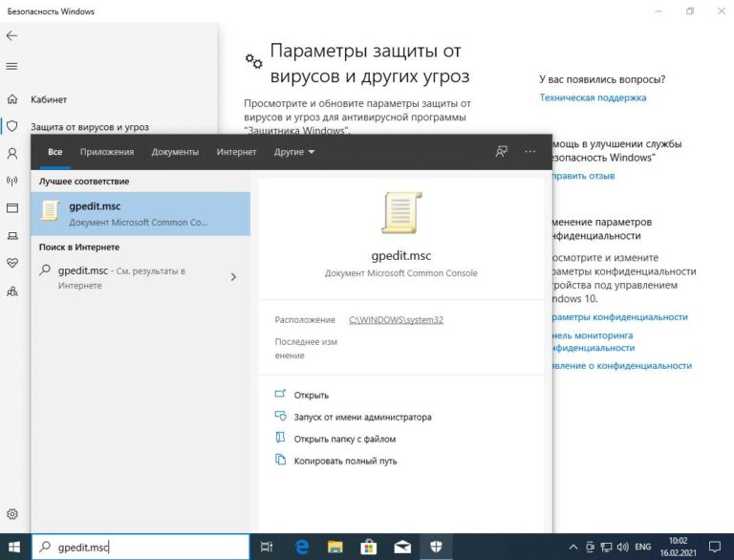The height and width of the screenshot is (560, 734).
Task: Open File Explorer from the taskbar
Action: click(x=335, y=547)
